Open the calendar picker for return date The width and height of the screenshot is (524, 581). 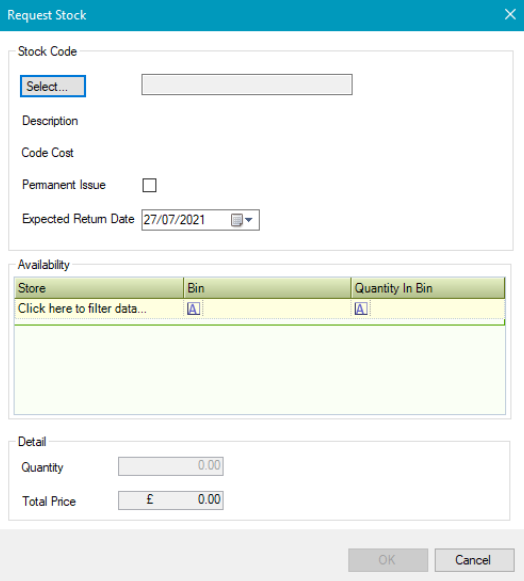point(242,220)
